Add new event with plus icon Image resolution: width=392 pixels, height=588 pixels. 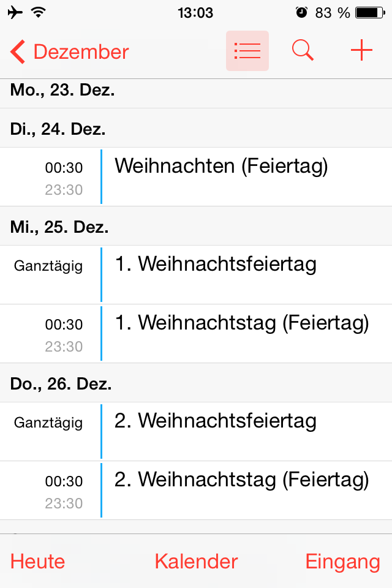361,50
